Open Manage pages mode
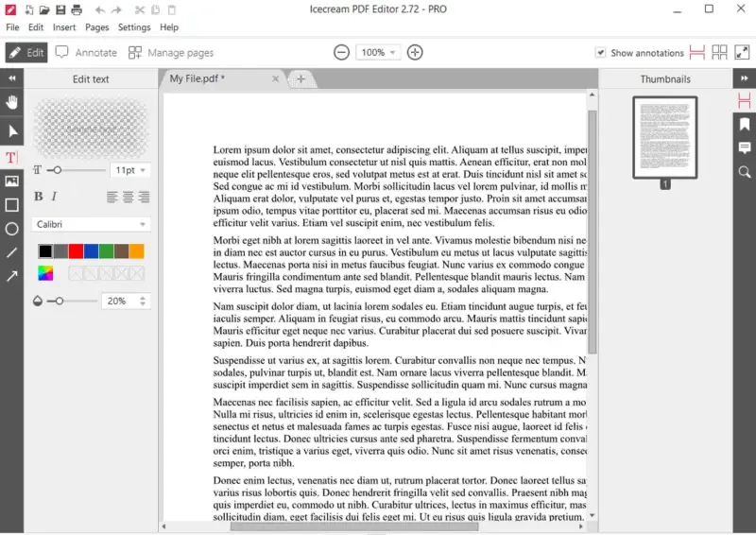The image size is (756, 535). pyautogui.click(x=171, y=53)
